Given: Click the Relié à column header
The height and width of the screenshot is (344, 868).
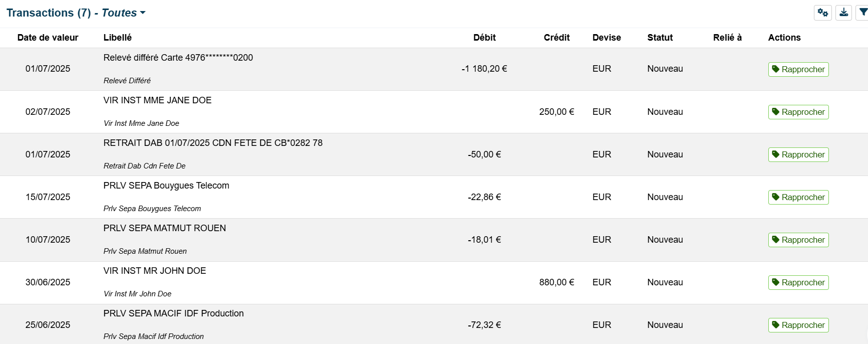Looking at the screenshot, I should point(727,38).
